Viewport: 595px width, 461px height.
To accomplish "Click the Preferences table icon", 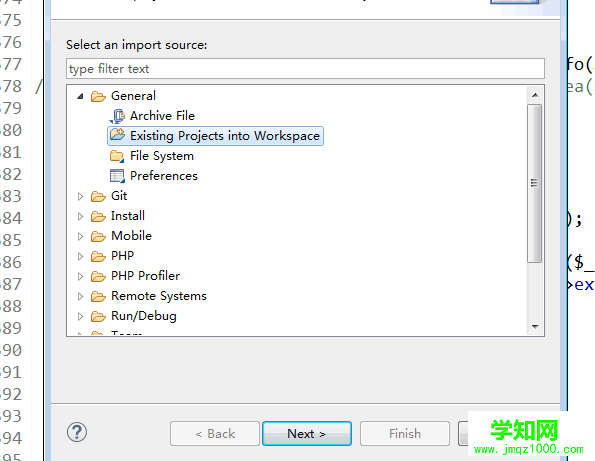I will [x=117, y=176].
